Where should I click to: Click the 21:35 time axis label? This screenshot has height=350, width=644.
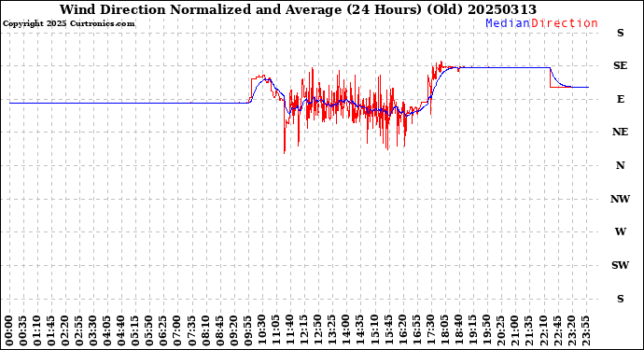(528, 330)
